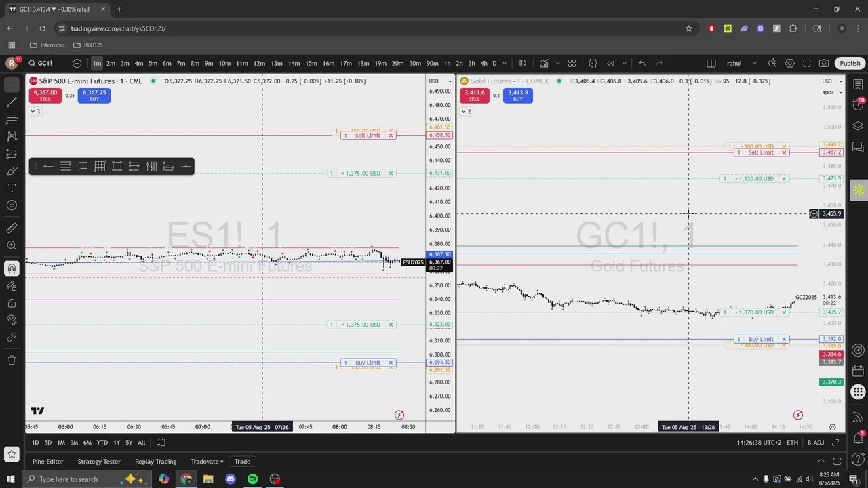Toggle B-ADJ back-adjustment setting
Viewport: 868px width, 488px height.
(x=816, y=443)
